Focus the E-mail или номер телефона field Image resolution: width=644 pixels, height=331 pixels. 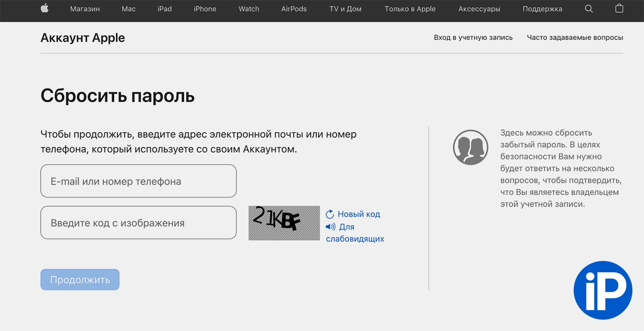click(138, 181)
